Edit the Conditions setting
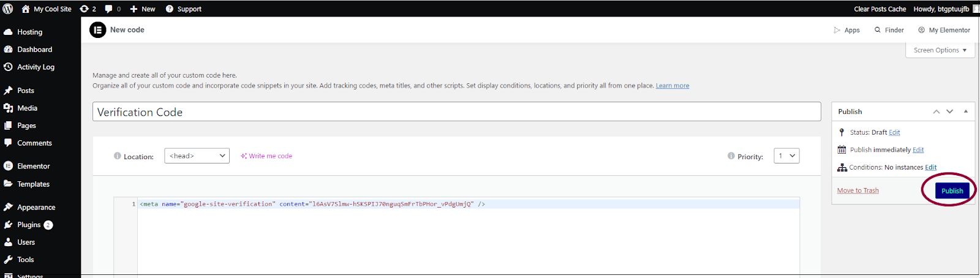 pos(930,167)
